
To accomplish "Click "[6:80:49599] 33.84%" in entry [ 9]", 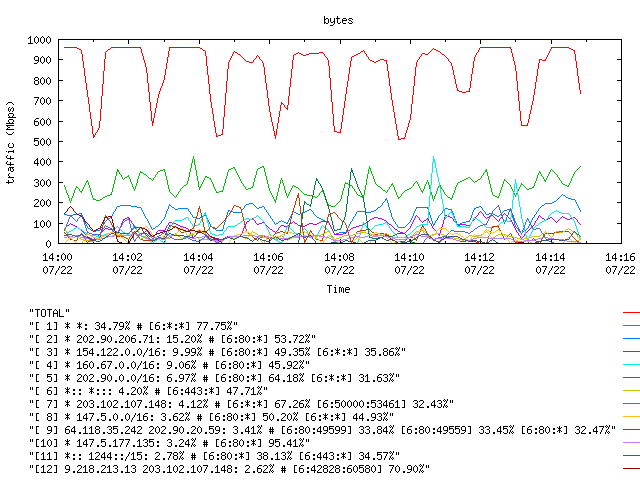I will tap(337, 430).
